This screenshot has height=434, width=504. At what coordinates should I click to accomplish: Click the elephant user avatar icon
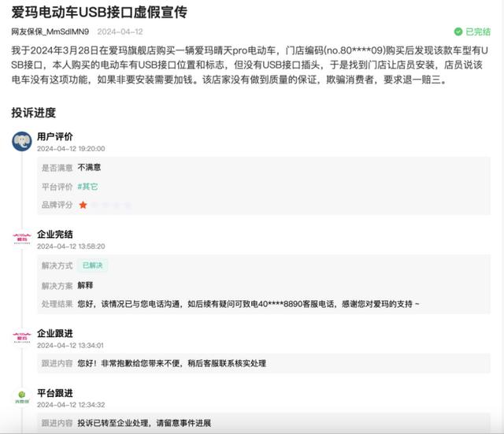[22, 141]
